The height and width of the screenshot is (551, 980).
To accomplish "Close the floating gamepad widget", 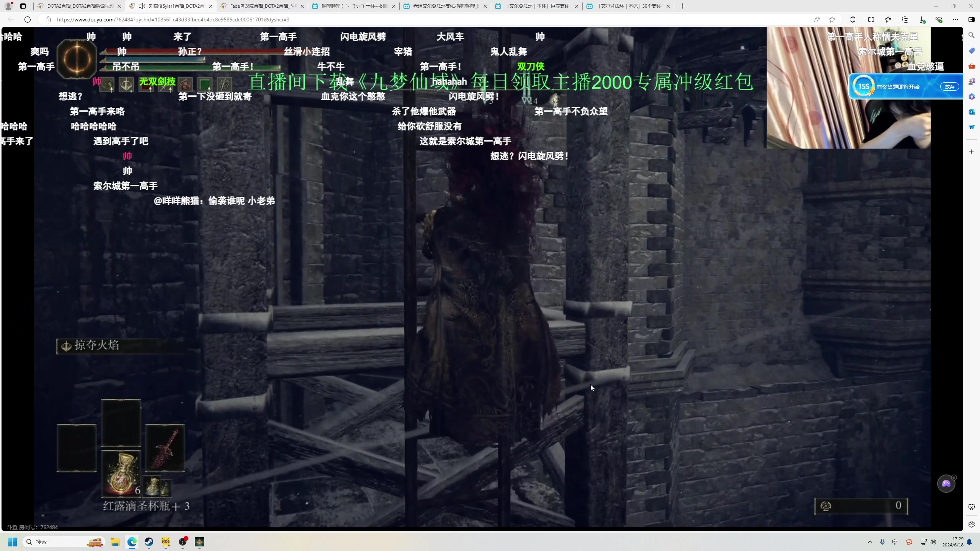I will [954, 478].
